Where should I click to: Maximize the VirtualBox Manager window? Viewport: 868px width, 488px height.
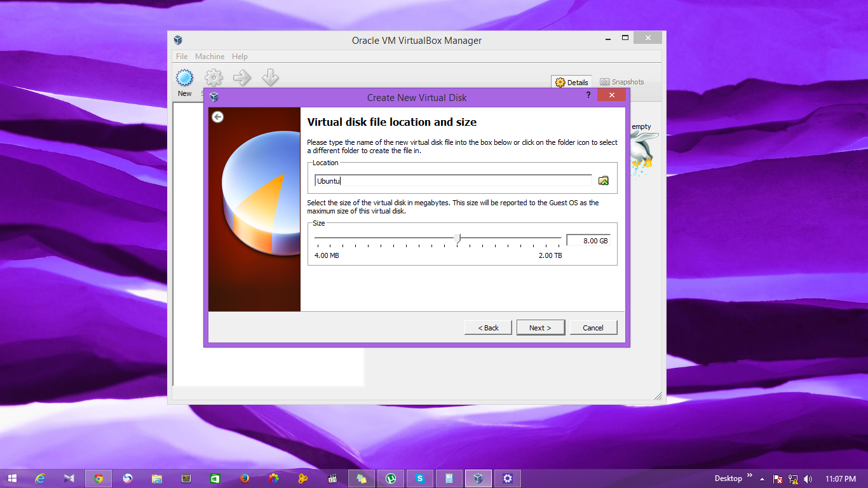[625, 37]
